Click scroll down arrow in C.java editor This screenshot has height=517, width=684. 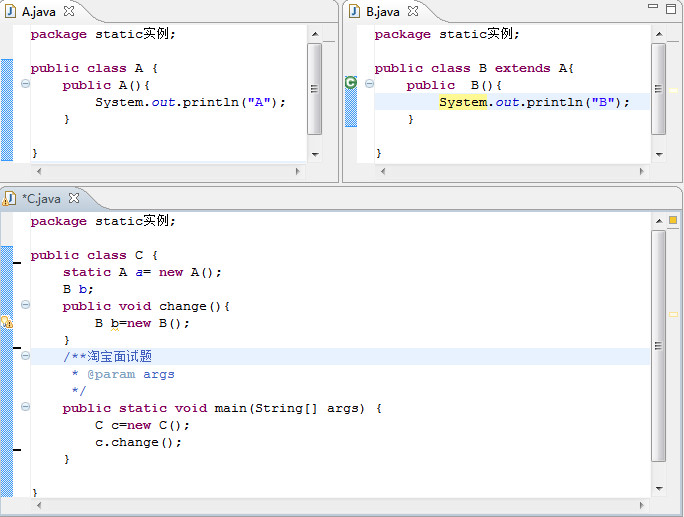pos(658,487)
